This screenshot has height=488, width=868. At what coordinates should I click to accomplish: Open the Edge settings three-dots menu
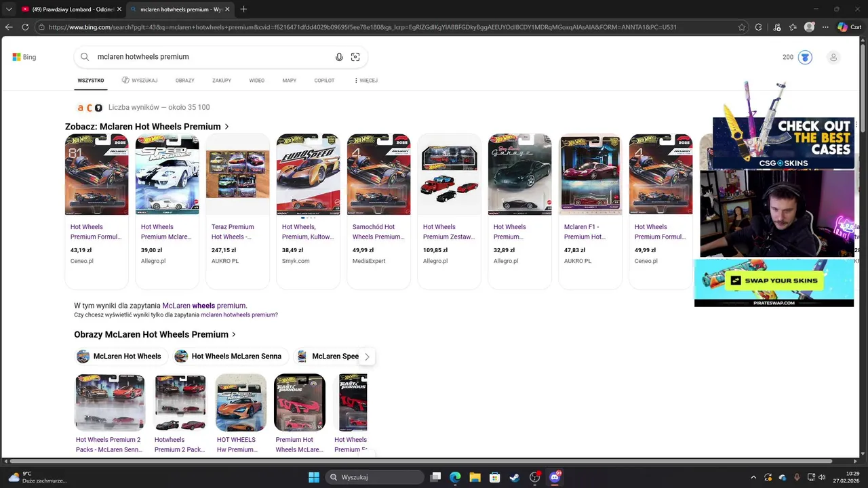tap(825, 27)
